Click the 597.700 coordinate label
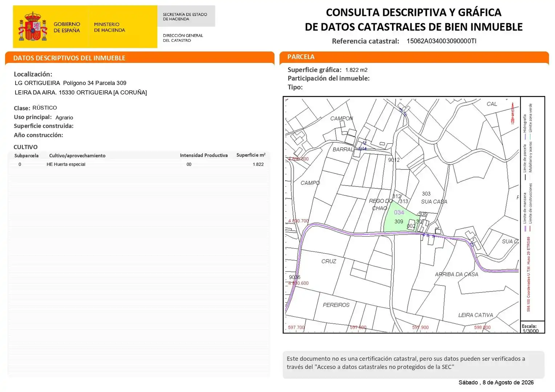Screen dimensions: 555x392 pos(296,327)
